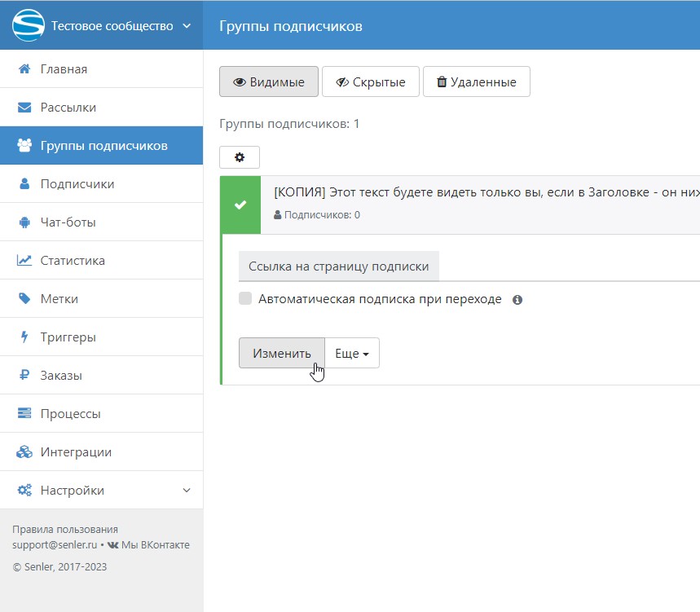700x612 pixels.
Task: Switch to Ссылка на страницу подписки tab
Action: (x=338, y=266)
